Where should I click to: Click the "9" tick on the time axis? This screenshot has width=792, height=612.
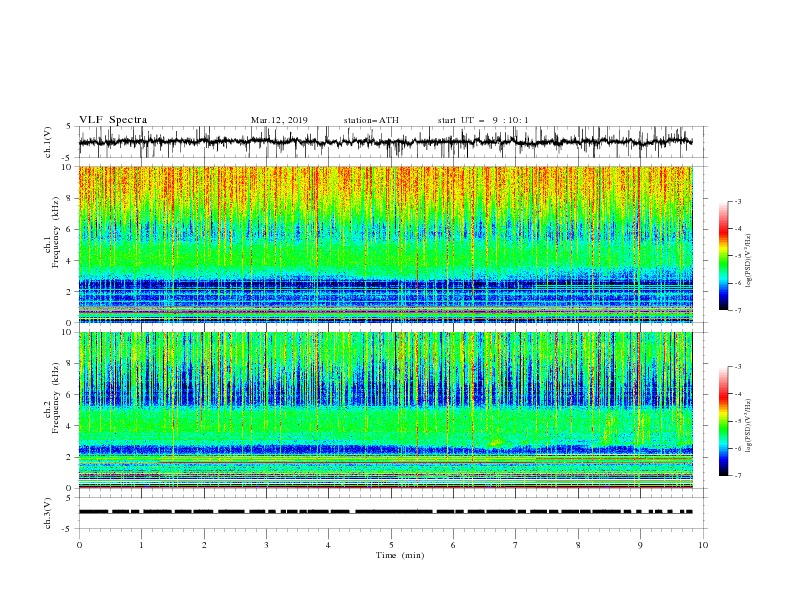(640, 545)
